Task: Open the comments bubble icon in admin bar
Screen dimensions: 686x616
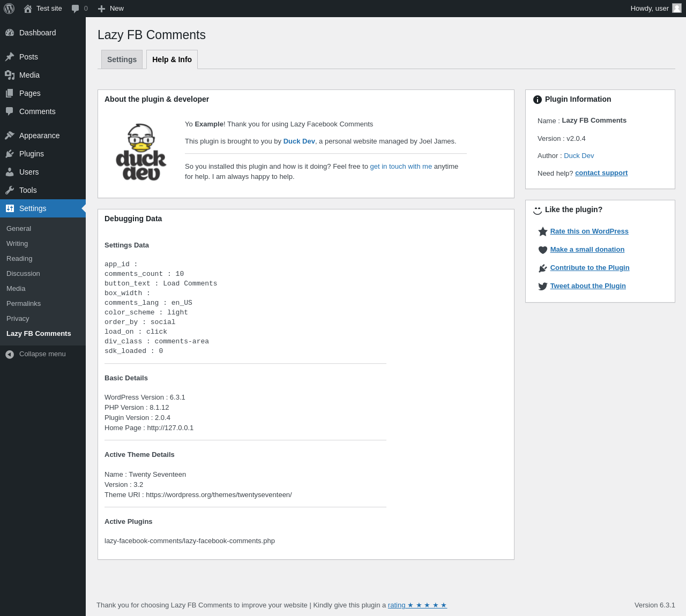Action: click(x=76, y=9)
